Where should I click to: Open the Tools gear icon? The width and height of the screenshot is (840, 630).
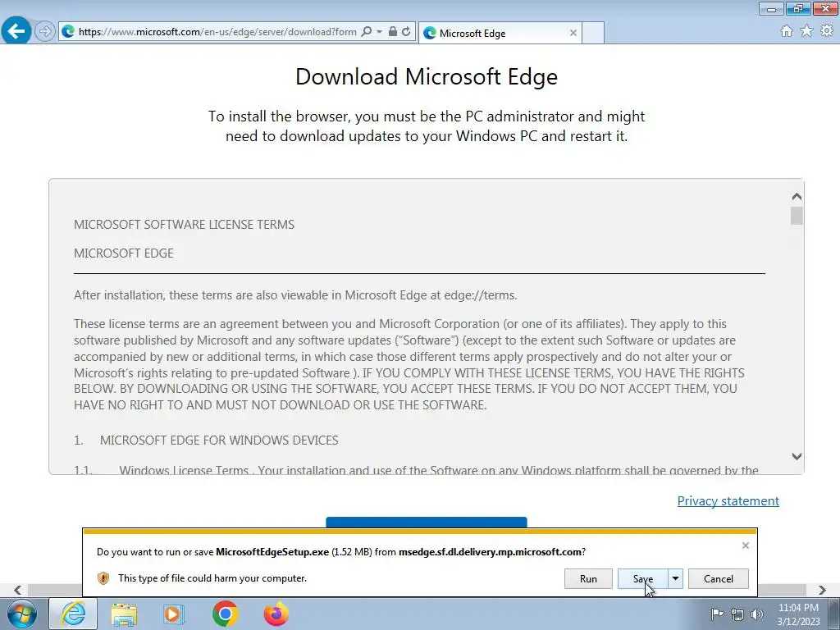(x=827, y=31)
